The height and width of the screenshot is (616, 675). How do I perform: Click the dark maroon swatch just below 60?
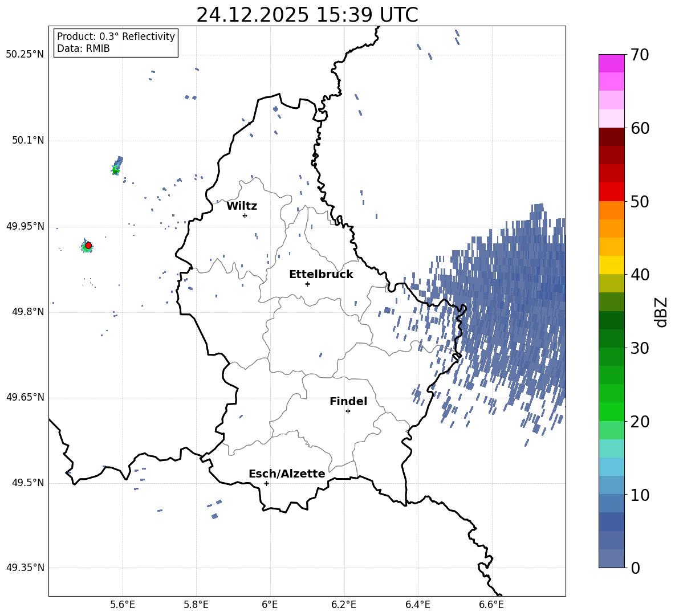pos(612,137)
